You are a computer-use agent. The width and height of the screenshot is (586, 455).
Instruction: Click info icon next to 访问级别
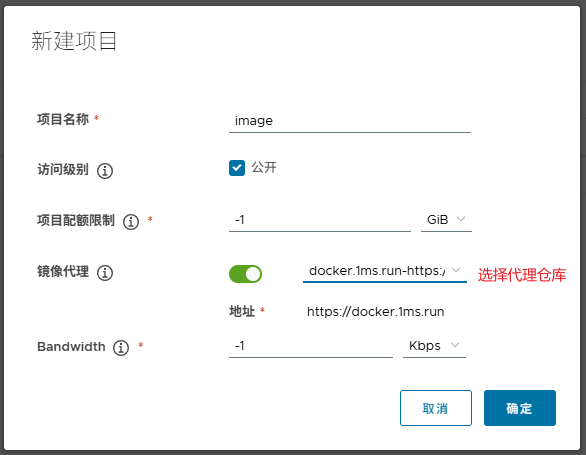point(105,171)
